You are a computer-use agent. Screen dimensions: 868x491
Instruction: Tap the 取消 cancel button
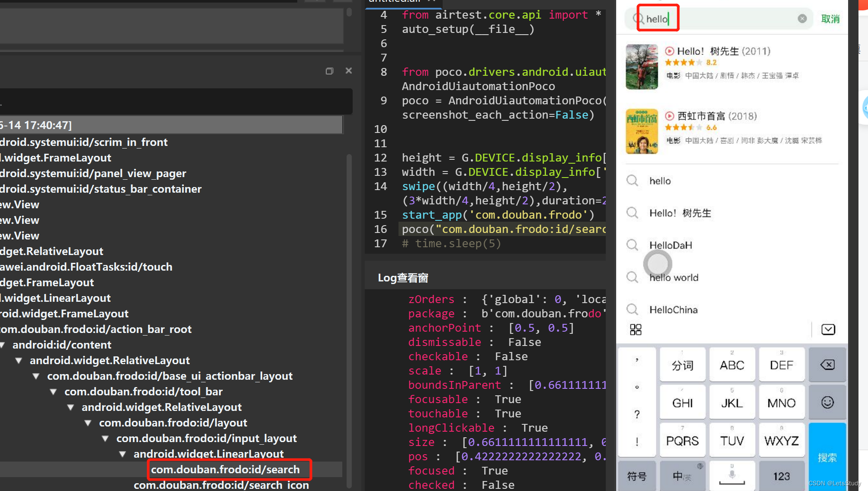pos(830,19)
